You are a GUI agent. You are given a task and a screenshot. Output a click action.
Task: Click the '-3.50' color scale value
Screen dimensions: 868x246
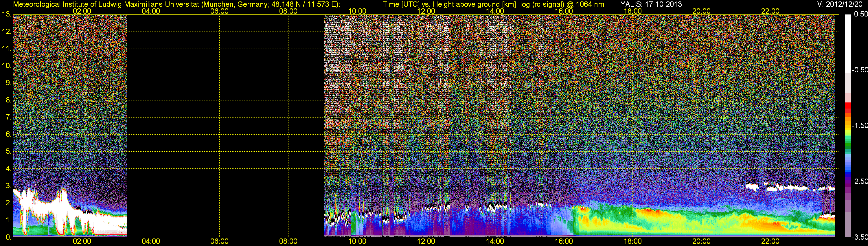tap(860, 237)
